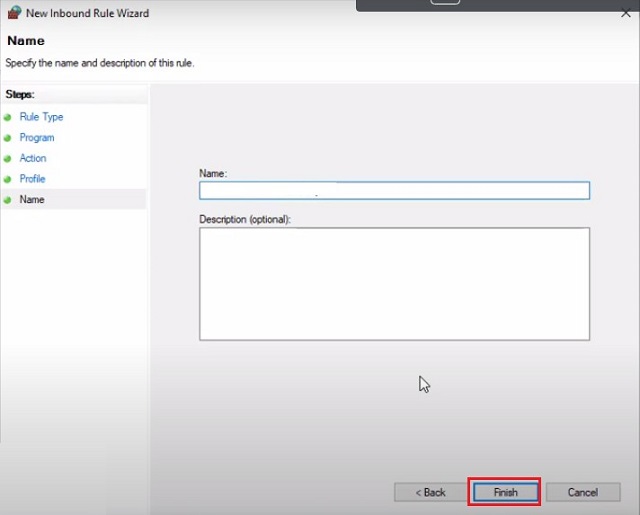Click the 'New Inbound Rule Wizard' window title

[87, 13]
